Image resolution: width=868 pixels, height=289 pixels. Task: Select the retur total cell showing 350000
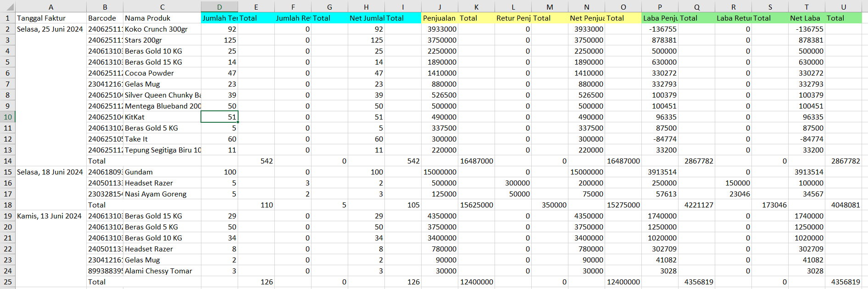click(550, 205)
